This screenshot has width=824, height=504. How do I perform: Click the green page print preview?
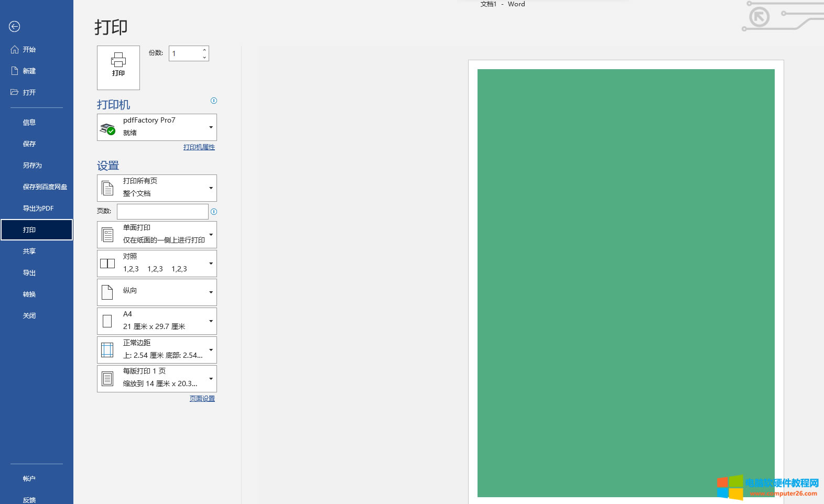click(626, 283)
